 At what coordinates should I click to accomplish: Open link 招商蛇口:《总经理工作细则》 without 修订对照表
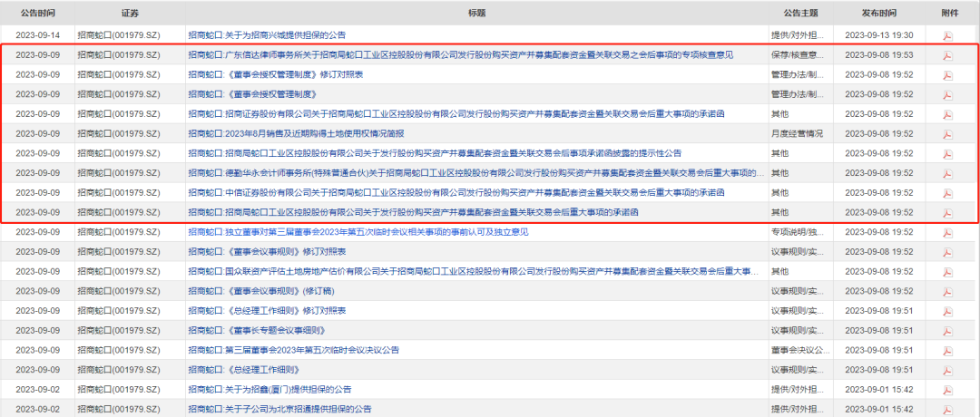click(244, 370)
